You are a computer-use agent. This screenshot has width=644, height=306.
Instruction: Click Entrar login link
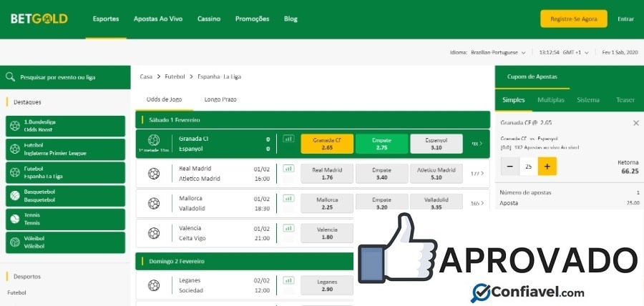coord(625,19)
